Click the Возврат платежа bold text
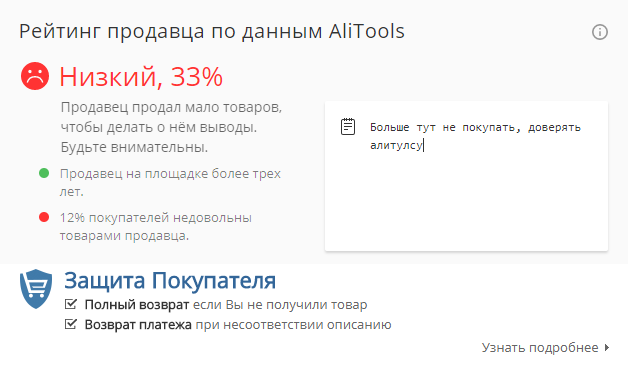 click(x=138, y=324)
